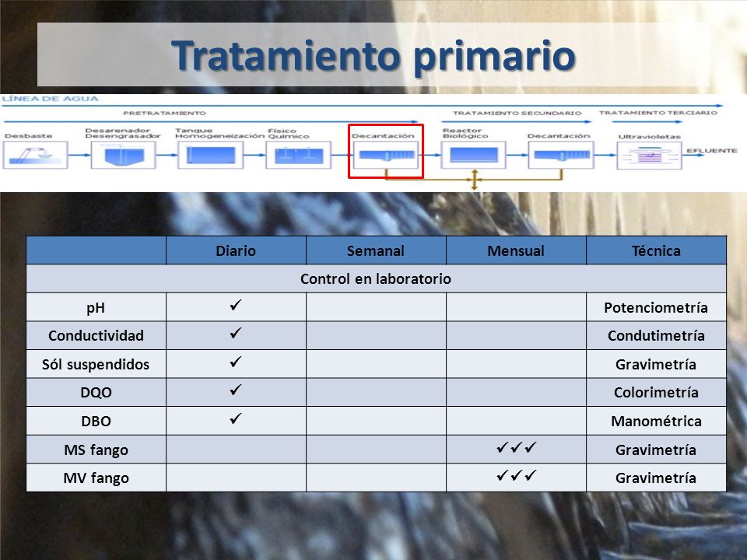Select the Ultravioletas lamp icon
747x560 pixels.
click(649, 156)
